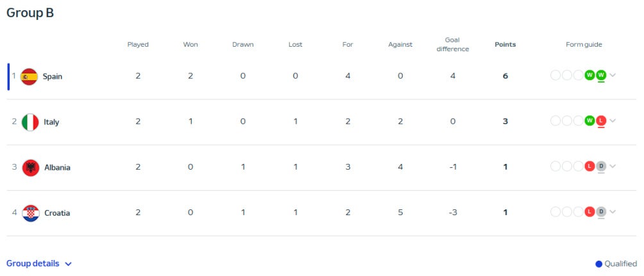Image resolution: width=644 pixels, height=276 pixels.
Task: Open the Spain team link
Action: click(53, 77)
